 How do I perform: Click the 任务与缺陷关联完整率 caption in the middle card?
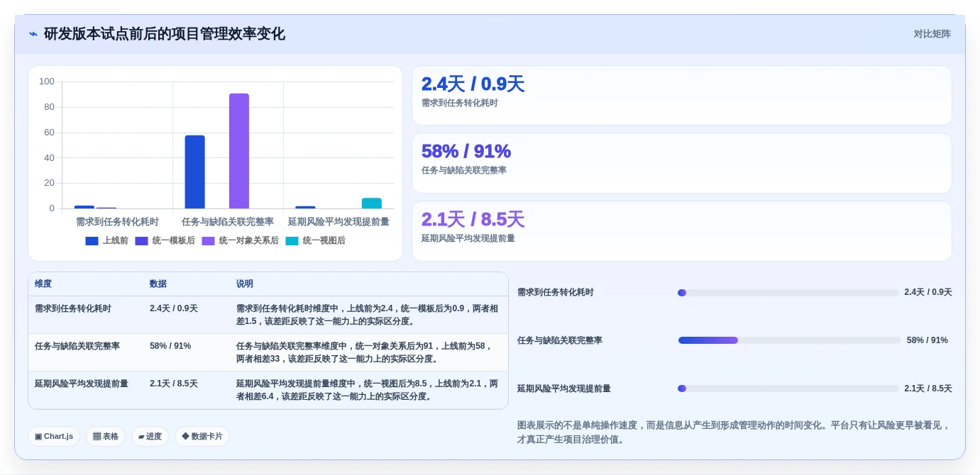464,171
